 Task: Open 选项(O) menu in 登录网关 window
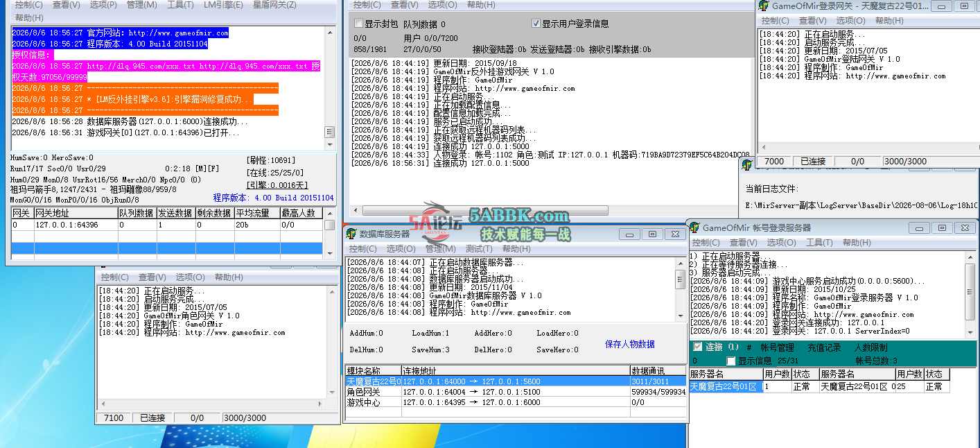pyautogui.click(x=850, y=21)
